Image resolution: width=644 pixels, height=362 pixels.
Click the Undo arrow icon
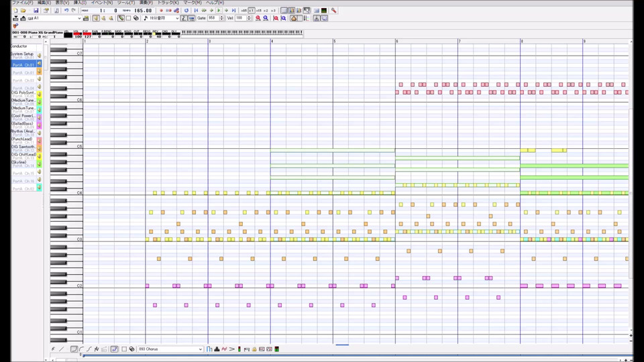point(66,10)
